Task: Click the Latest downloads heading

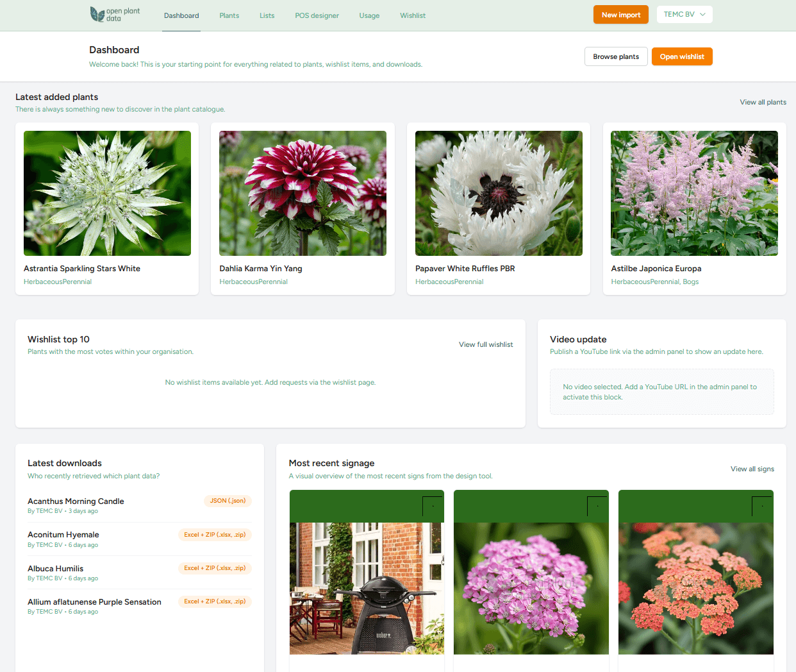Action: tap(65, 463)
